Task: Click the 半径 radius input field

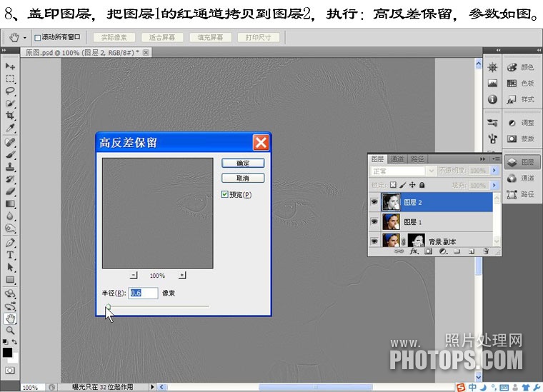Action: tap(143, 293)
